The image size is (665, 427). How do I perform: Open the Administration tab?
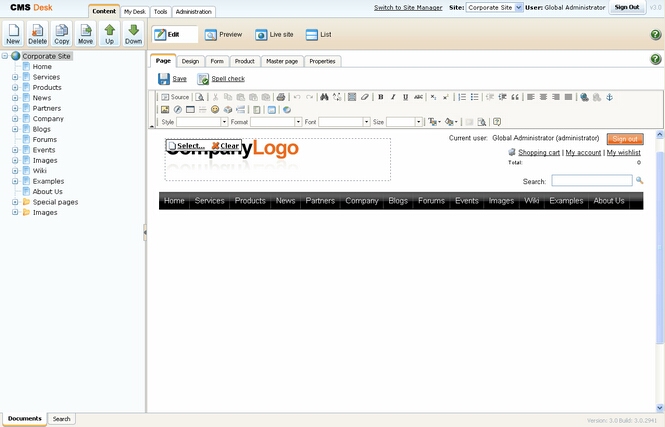193,12
